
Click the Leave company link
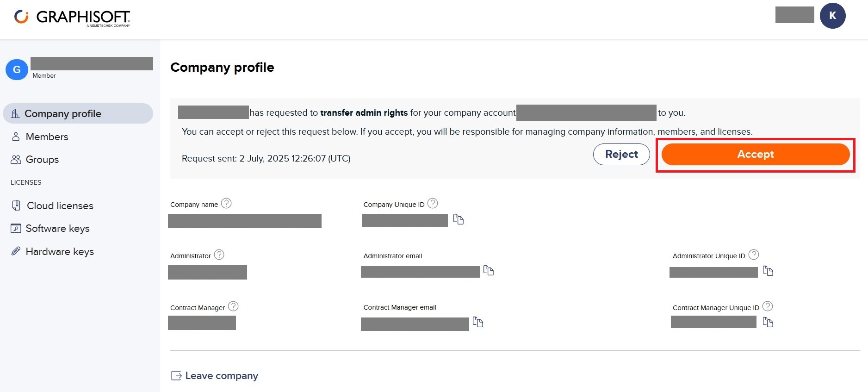coord(221,376)
